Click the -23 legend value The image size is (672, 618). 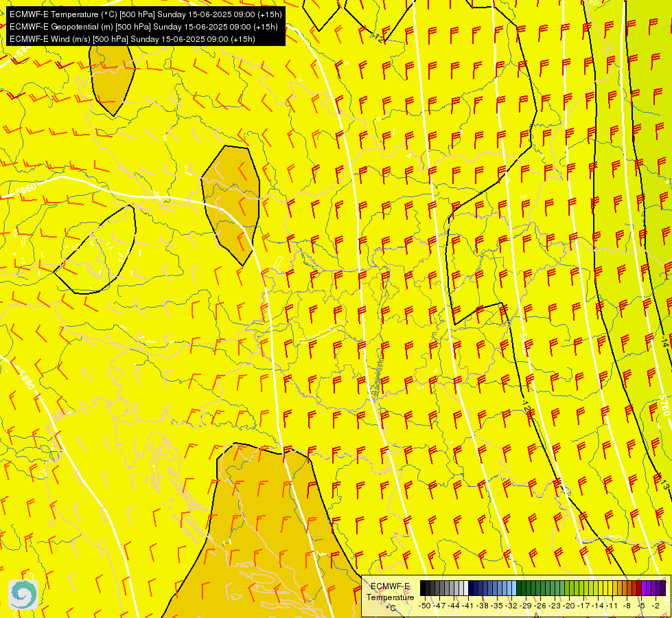tap(555, 606)
